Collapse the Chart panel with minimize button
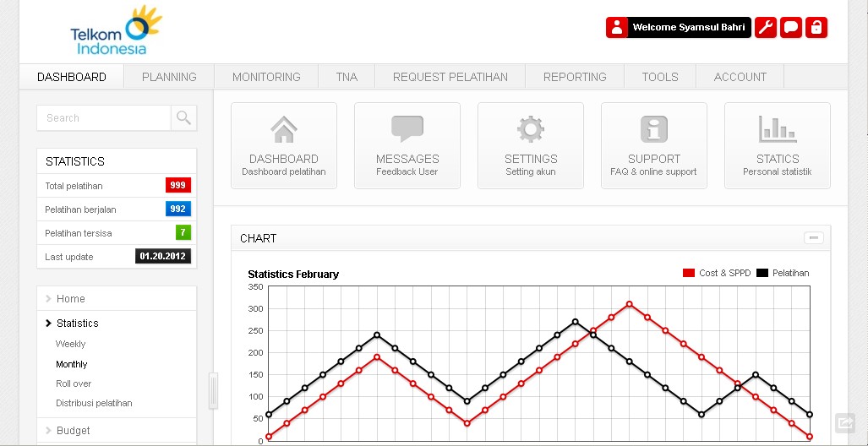 click(x=814, y=238)
